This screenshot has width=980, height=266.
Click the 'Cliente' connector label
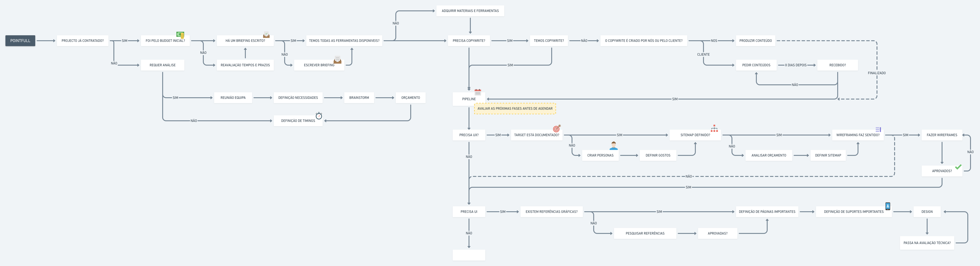[x=703, y=55]
